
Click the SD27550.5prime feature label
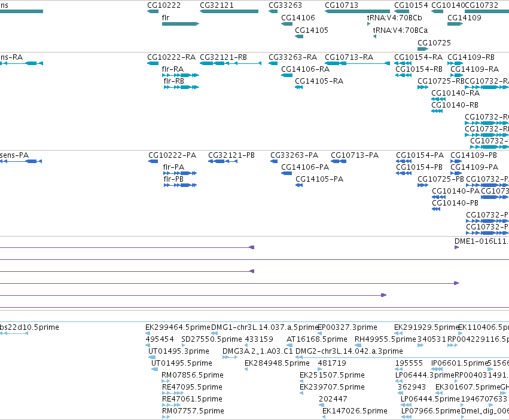[212, 339]
